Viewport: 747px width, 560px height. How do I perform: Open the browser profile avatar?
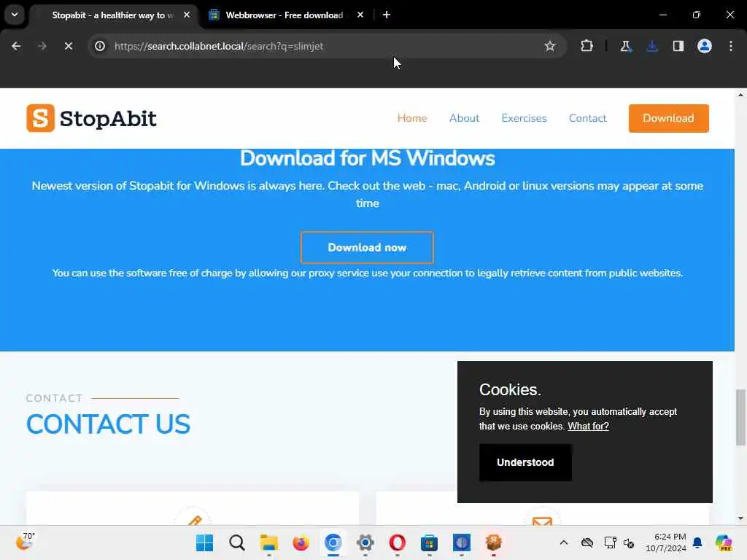[x=704, y=46]
